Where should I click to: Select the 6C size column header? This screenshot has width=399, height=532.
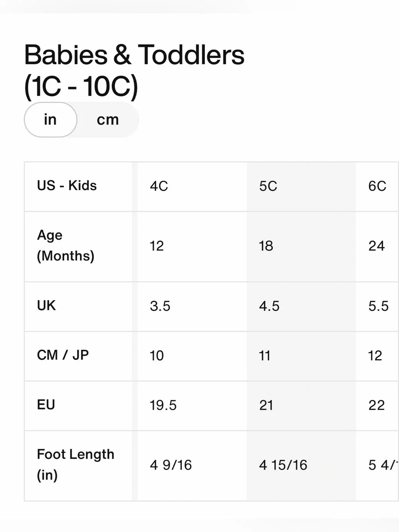click(x=377, y=186)
